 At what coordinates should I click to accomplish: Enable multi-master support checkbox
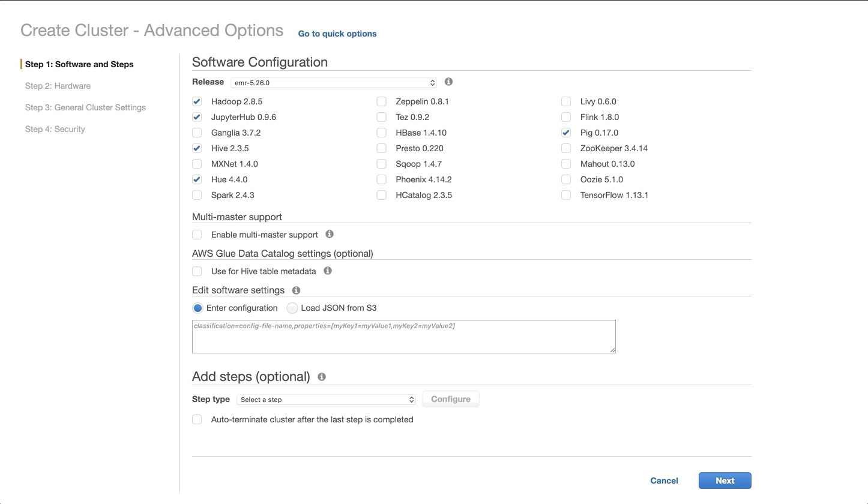(197, 235)
